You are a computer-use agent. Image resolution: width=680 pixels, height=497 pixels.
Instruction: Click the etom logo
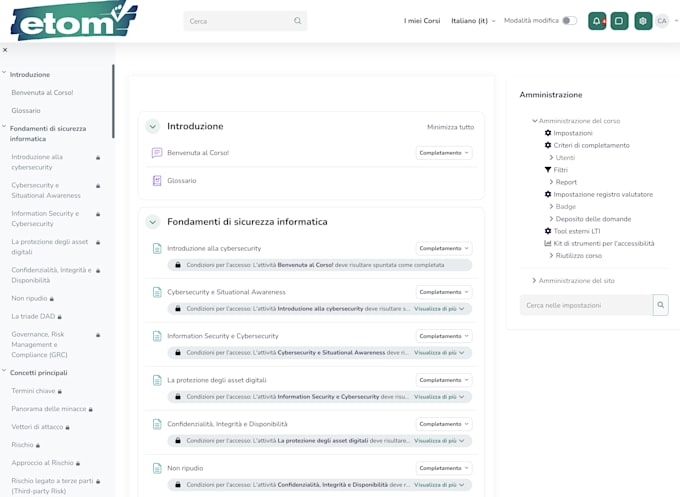pyautogui.click(x=74, y=20)
